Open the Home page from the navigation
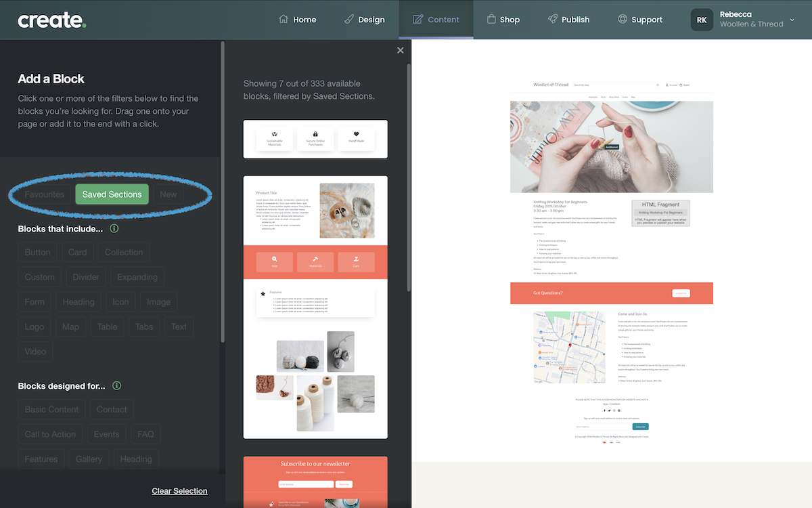Image resolution: width=812 pixels, height=508 pixels. [x=297, y=20]
